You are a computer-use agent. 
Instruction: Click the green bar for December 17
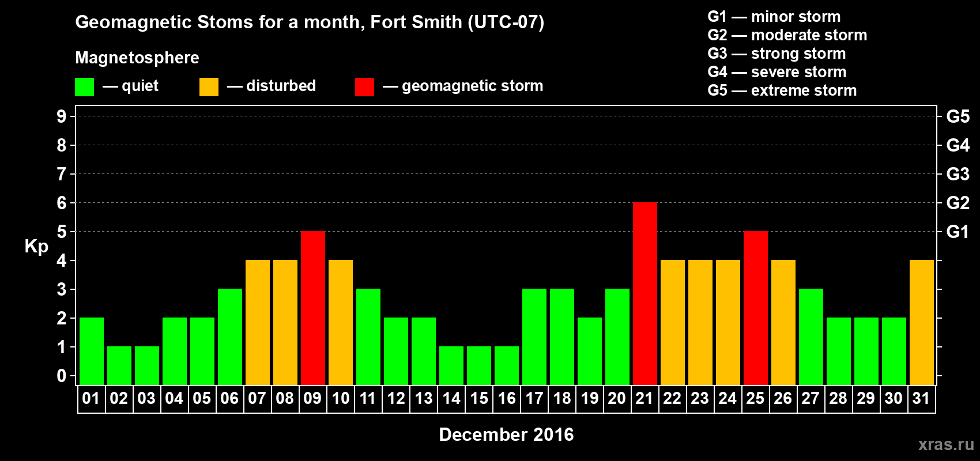coord(534,337)
